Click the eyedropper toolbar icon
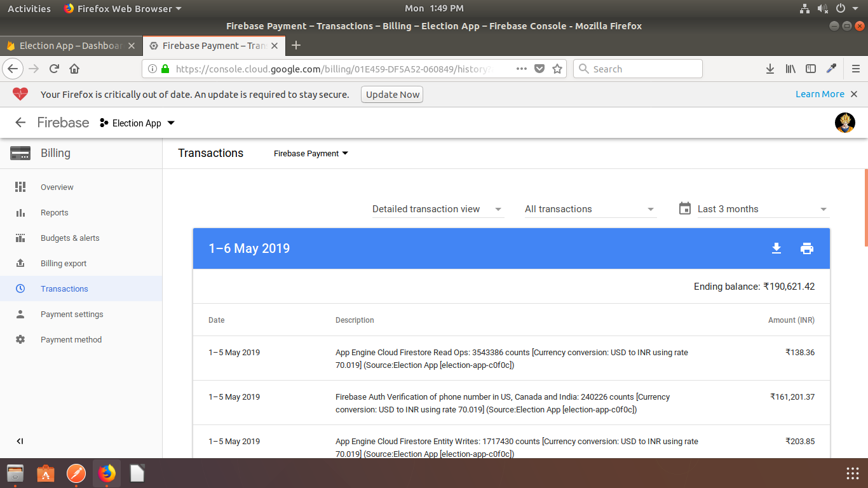Image resolution: width=868 pixels, height=488 pixels. [831, 69]
